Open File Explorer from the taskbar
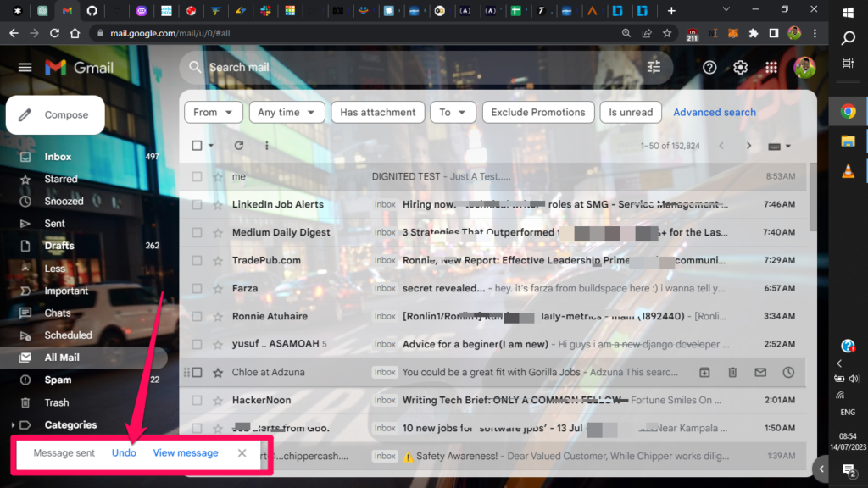Screen dimensions: 868x488 848,141
